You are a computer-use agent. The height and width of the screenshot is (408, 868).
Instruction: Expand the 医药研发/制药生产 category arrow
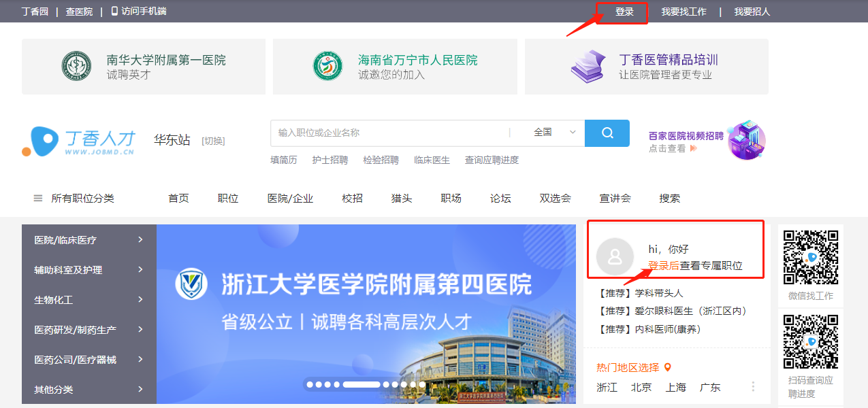(x=140, y=329)
